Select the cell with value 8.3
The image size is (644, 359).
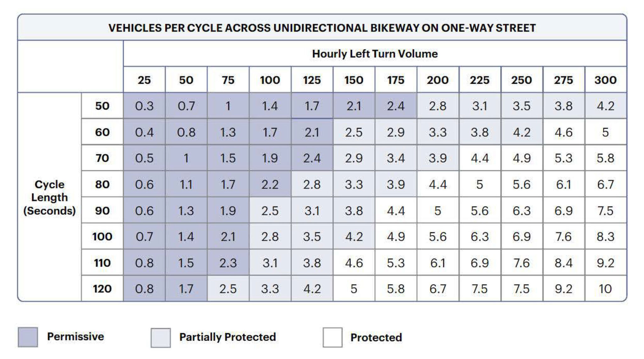pyautogui.click(x=605, y=237)
